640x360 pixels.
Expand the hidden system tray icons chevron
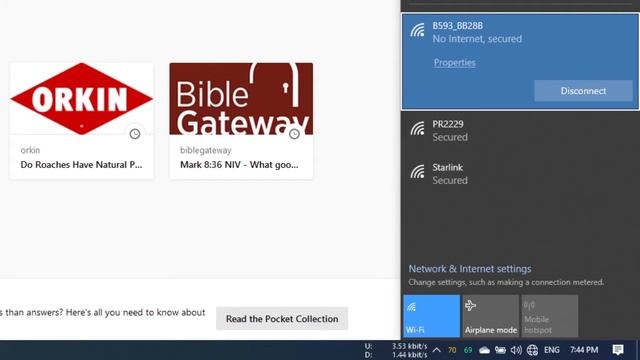click(436, 350)
